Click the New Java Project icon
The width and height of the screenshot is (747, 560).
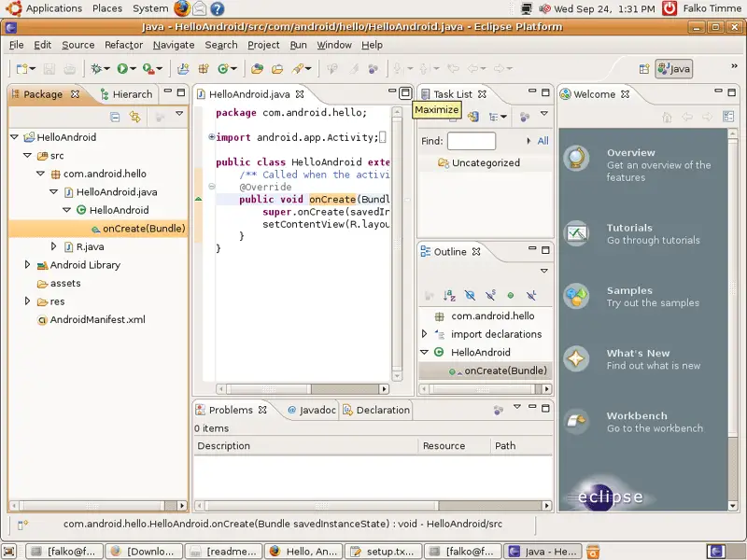[x=183, y=69]
